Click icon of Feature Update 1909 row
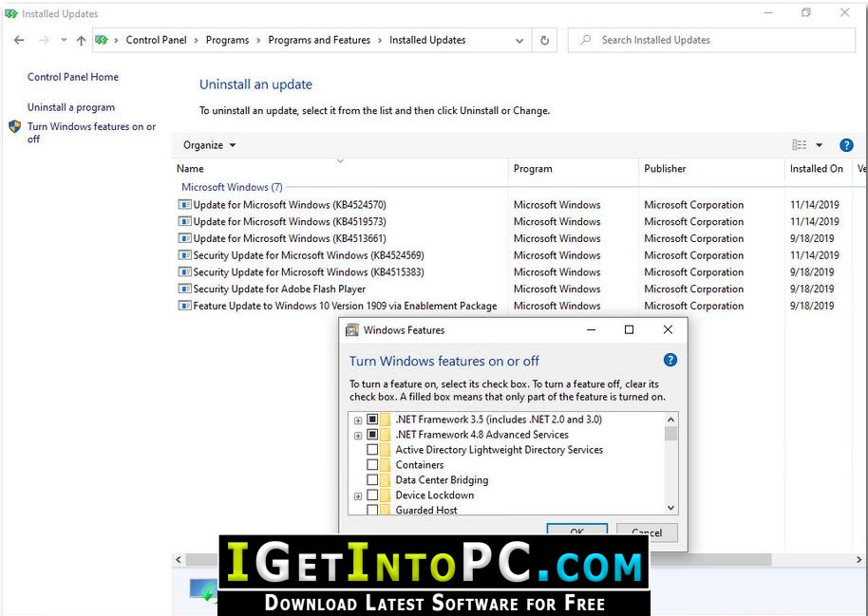 tap(184, 306)
